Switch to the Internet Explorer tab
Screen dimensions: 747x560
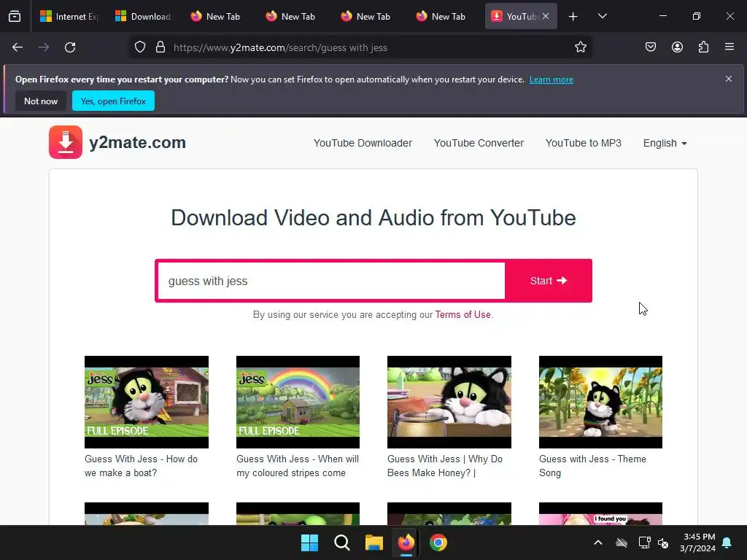point(69,17)
